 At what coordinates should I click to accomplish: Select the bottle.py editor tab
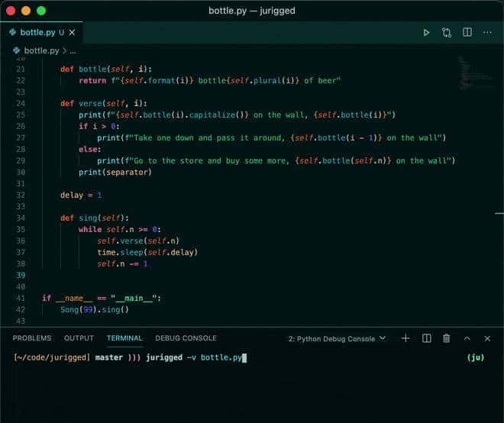(37, 33)
